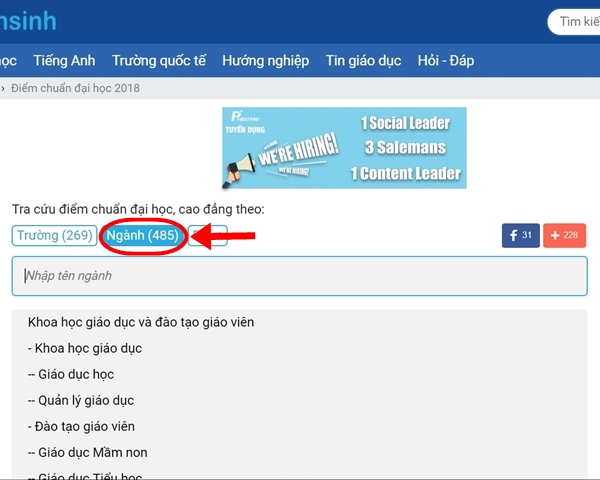Open the Hỏi - Đáp menu
Image resolution: width=600 pixels, height=480 pixels.
446,61
